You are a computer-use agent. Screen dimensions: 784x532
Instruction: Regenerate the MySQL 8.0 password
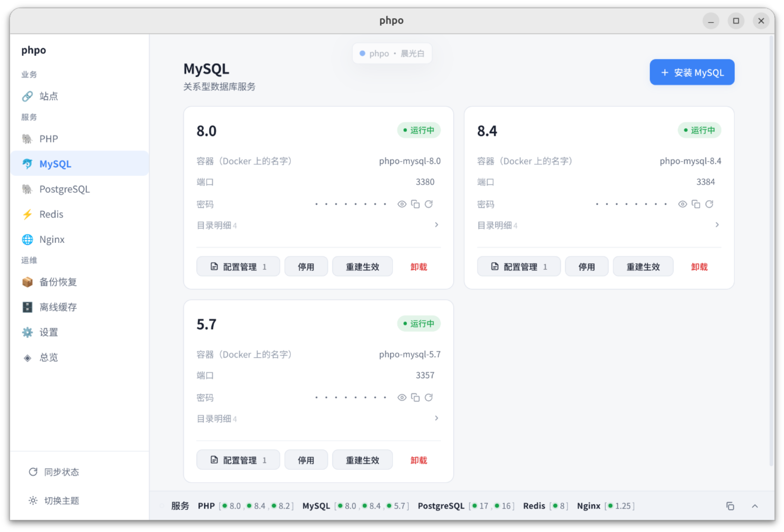429,204
